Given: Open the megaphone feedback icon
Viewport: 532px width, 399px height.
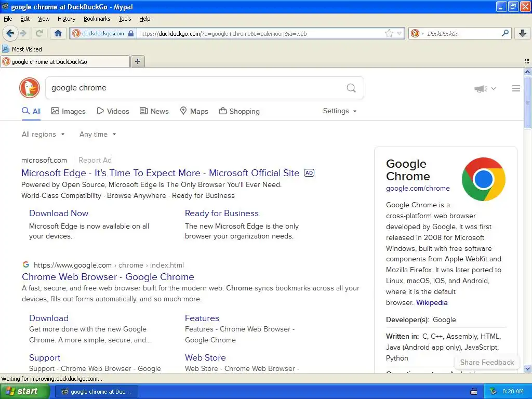Looking at the screenshot, I should [x=481, y=88].
